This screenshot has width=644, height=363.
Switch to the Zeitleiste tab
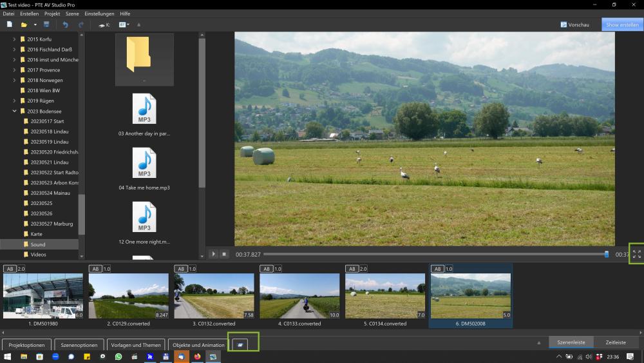[616, 342]
